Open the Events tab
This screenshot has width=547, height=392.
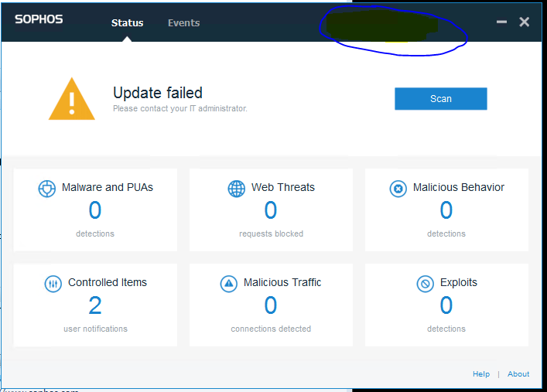pos(184,23)
